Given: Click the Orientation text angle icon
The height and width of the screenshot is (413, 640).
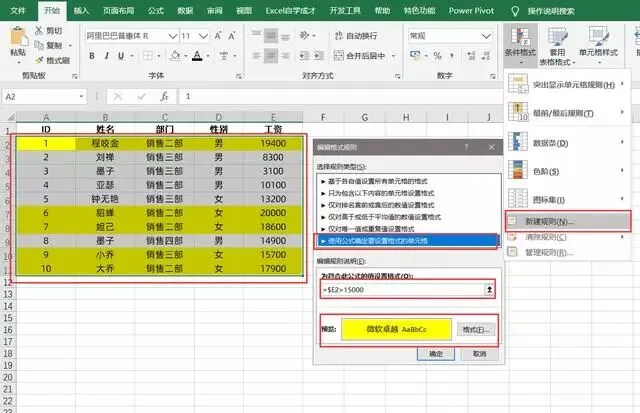Looking at the screenshot, I should (x=304, y=36).
